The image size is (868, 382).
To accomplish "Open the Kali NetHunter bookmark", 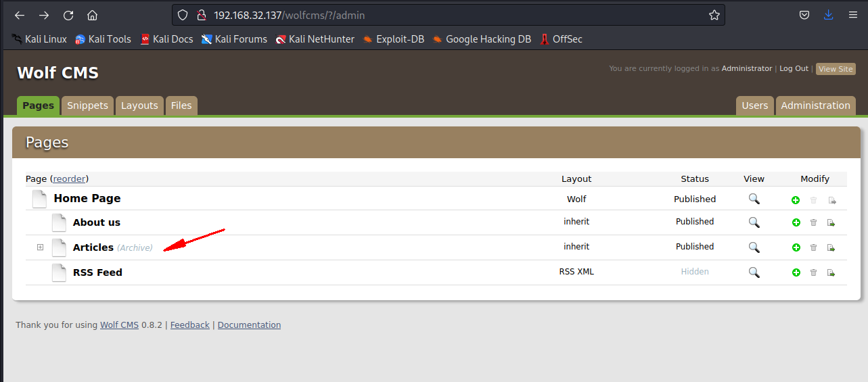I will pyautogui.click(x=315, y=39).
